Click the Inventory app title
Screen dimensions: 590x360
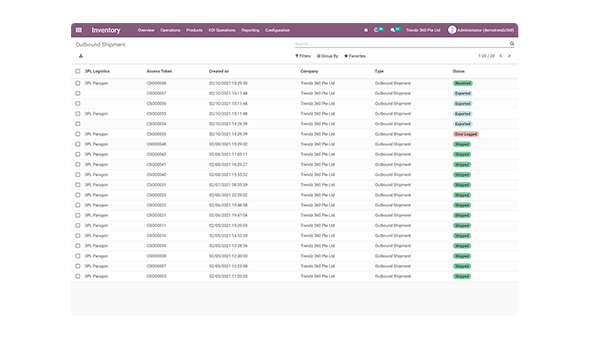(x=106, y=30)
